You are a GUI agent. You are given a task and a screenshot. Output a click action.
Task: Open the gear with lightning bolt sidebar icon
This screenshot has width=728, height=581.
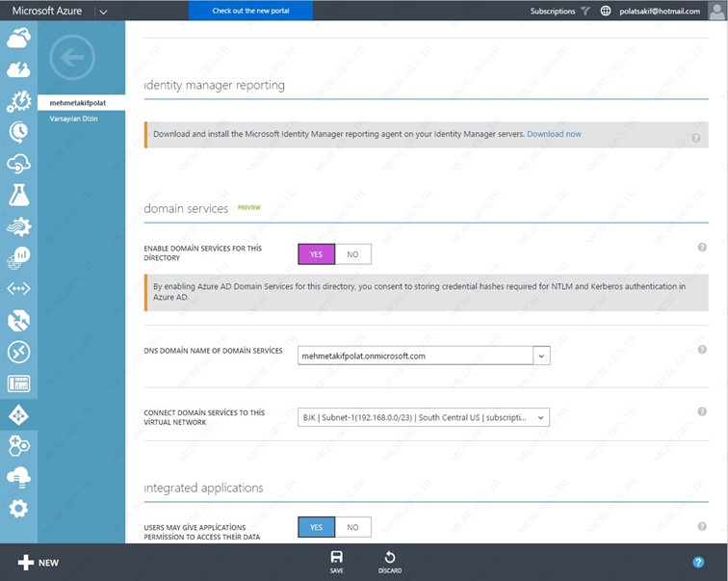point(18,101)
